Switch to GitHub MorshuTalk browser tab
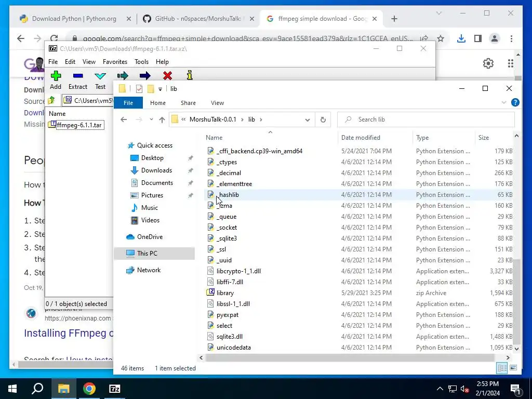 click(198, 19)
